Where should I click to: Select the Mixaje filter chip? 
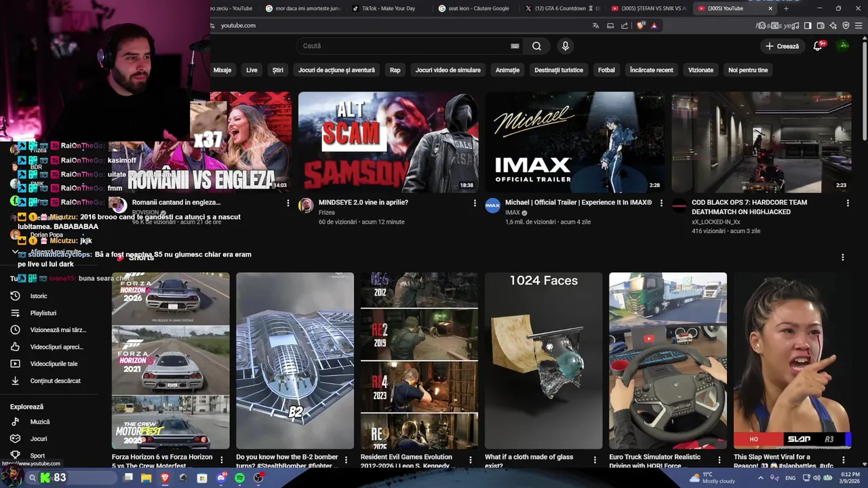point(222,70)
